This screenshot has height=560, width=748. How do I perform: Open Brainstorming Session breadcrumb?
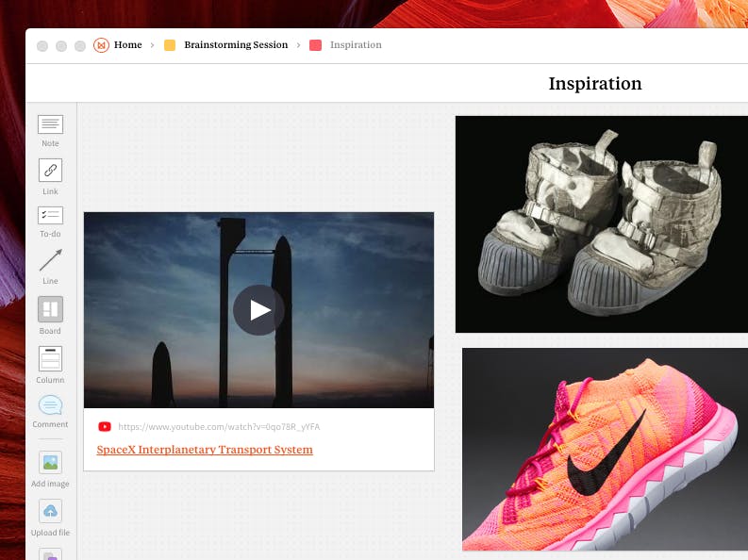tap(236, 45)
